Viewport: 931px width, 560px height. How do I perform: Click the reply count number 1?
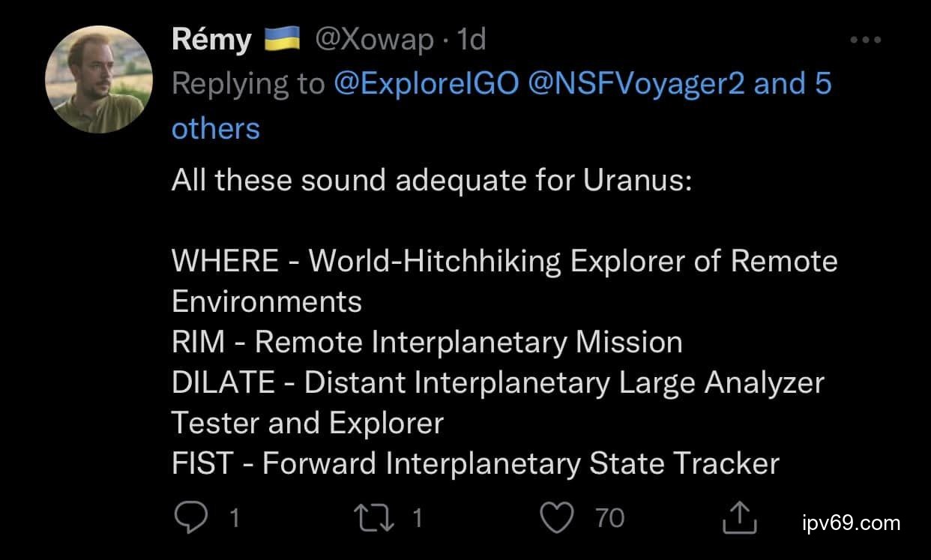pyautogui.click(x=234, y=518)
